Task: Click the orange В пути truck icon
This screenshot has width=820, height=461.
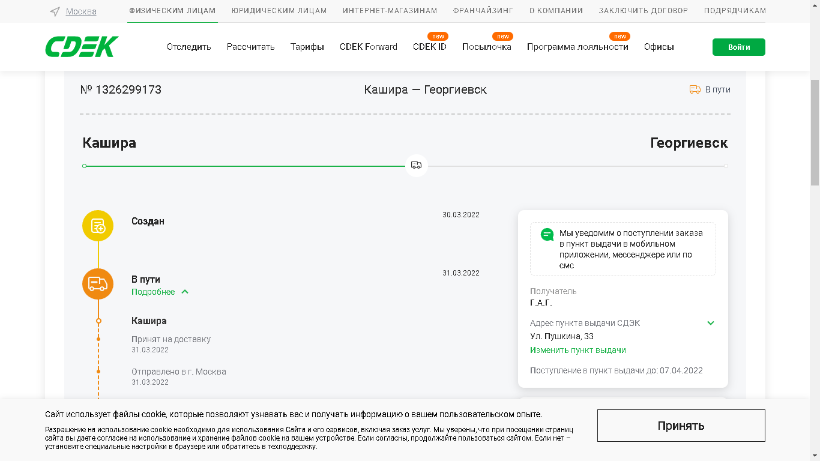Action: point(97,284)
